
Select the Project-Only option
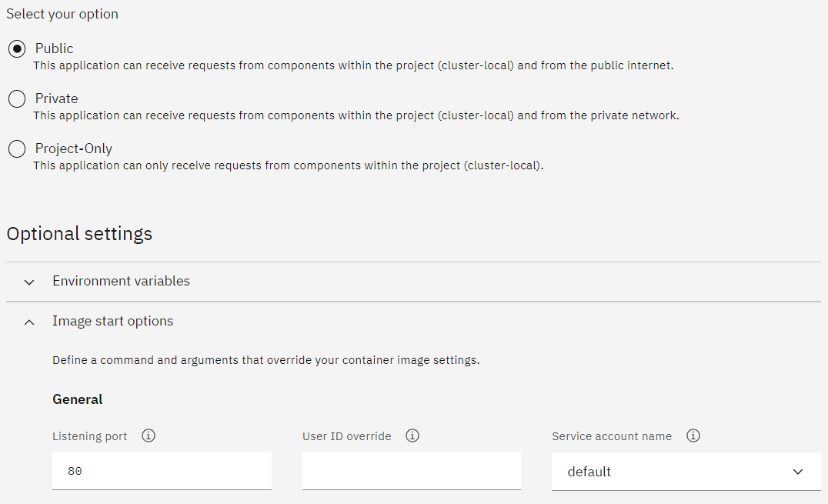(16, 149)
